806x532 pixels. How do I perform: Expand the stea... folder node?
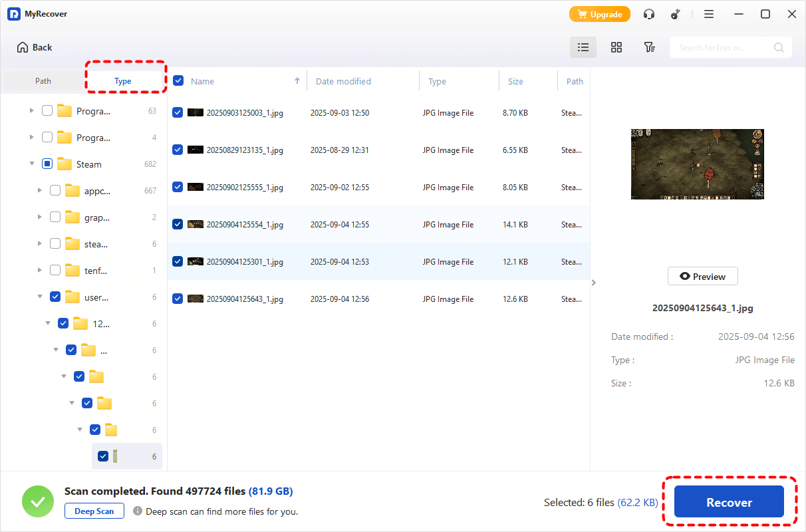[x=39, y=244]
